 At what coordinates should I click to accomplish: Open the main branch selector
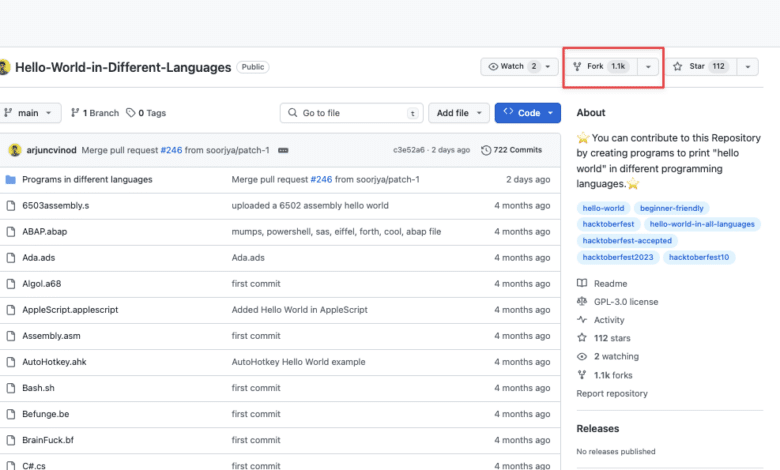coord(28,113)
